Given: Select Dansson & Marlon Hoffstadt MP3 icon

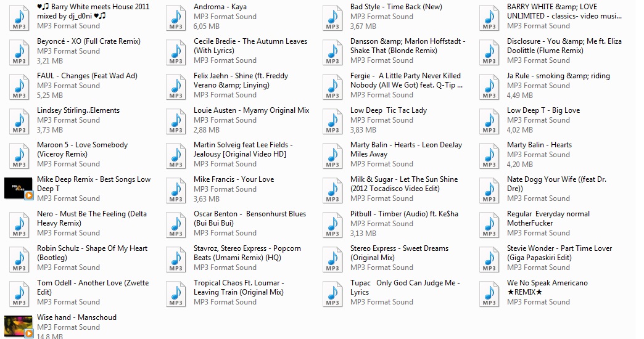Looking at the screenshot, I should pos(332,52).
